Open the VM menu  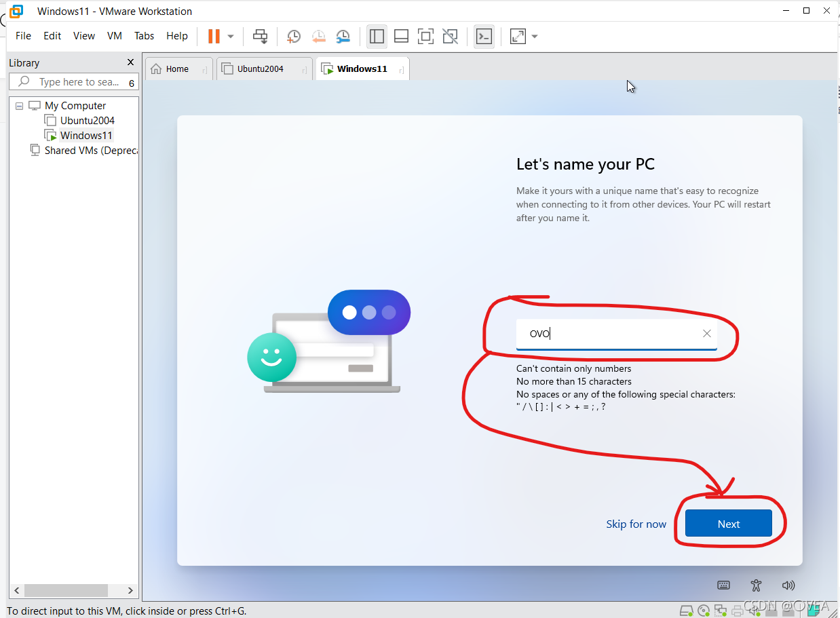(115, 36)
